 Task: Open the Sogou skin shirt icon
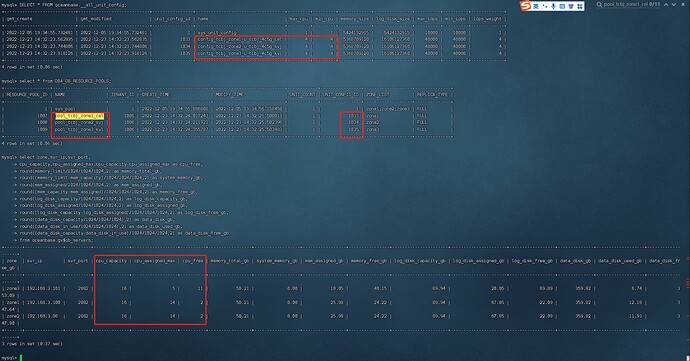pyautogui.click(x=571, y=6)
